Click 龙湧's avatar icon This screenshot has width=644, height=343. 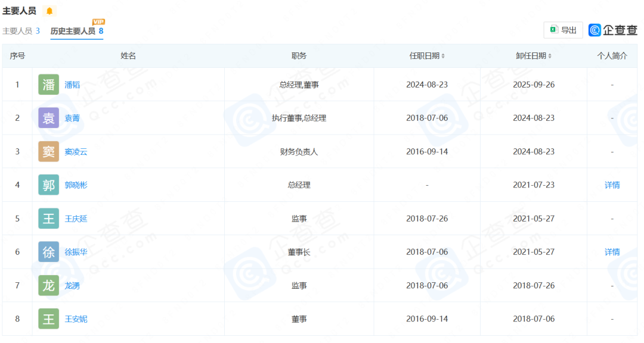[48, 285]
